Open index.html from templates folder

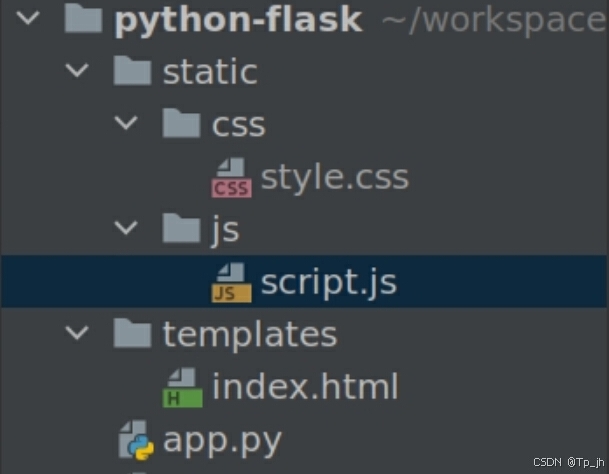click(x=305, y=386)
